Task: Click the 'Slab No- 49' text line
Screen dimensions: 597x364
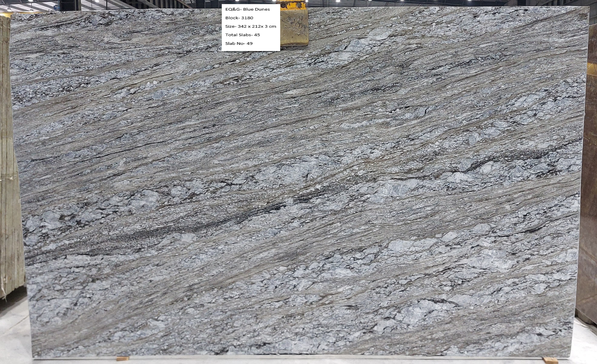Action: coord(239,44)
